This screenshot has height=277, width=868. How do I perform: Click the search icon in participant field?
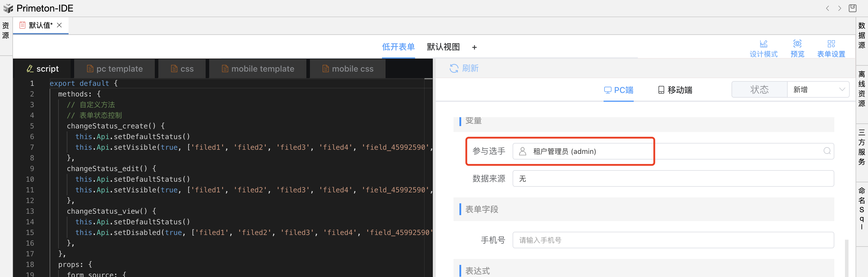click(827, 151)
